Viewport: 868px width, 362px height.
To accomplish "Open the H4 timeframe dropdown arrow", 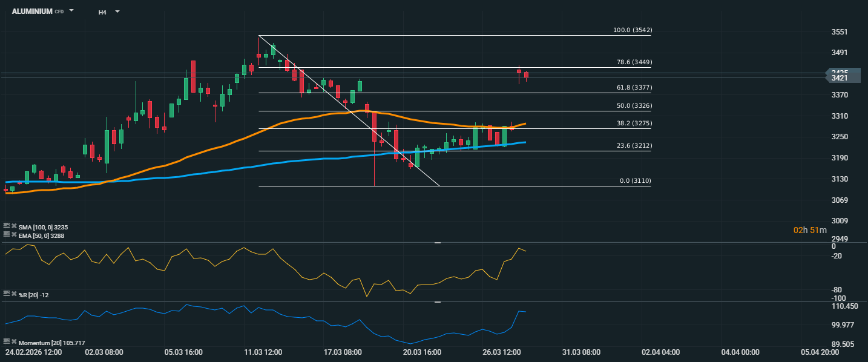I will click(117, 12).
